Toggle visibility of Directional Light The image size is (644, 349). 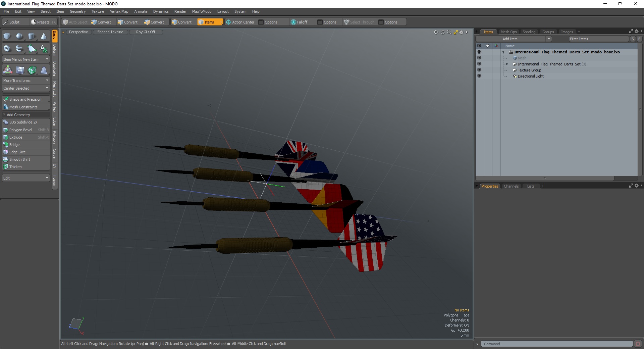click(479, 76)
